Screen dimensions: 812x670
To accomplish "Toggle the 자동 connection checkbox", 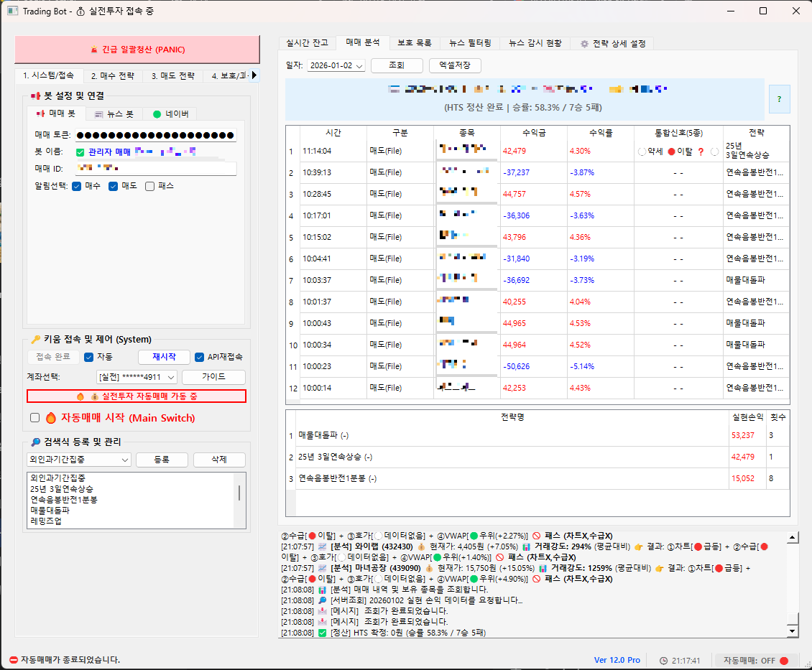I will (88, 357).
